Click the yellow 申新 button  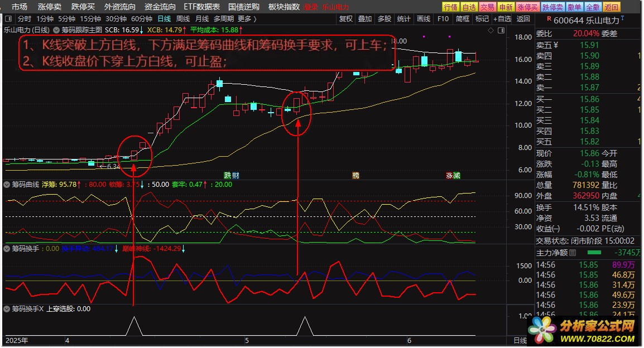506,7
